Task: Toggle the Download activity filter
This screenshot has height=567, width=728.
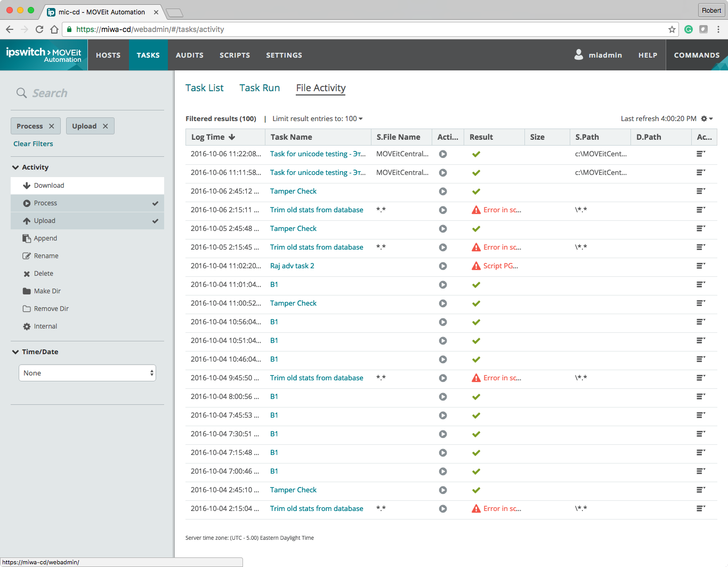Action: point(87,186)
